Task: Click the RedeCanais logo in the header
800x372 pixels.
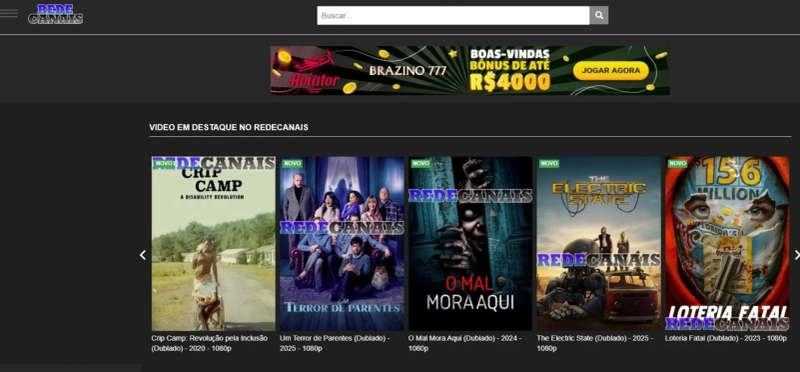Action: (56, 14)
